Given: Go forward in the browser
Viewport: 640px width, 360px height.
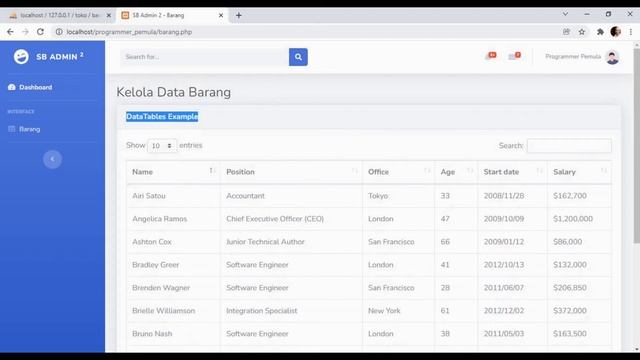Looking at the screenshot, I should click(25, 31).
